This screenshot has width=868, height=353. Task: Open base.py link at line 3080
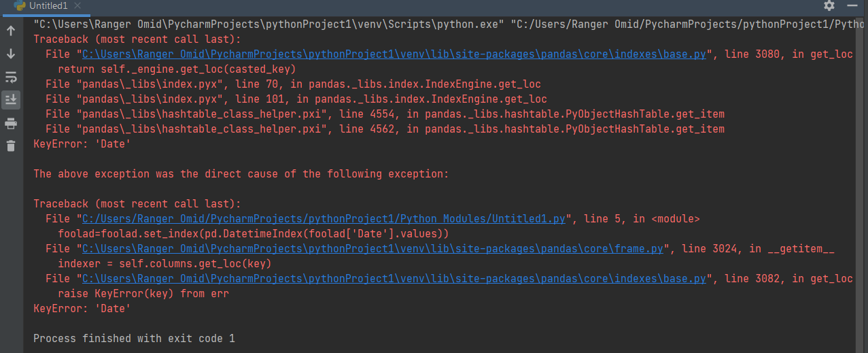pyautogui.click(x=394, y=54)
